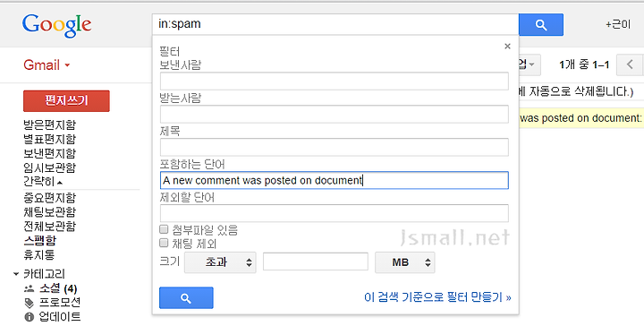Open 받은편지함 inbox
644x326 pixels.
tap(50, 125)
